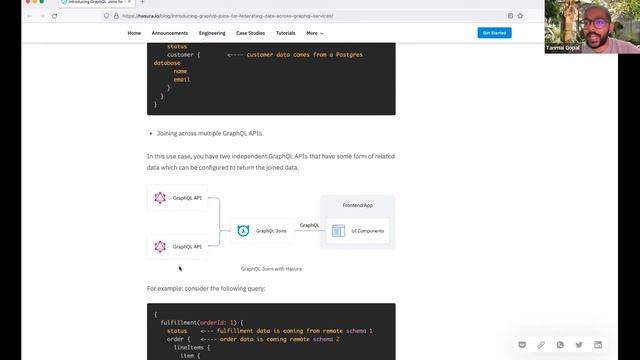Go forward with the browser forward arrow
The image size is (640, 360).
click(42, 16)
